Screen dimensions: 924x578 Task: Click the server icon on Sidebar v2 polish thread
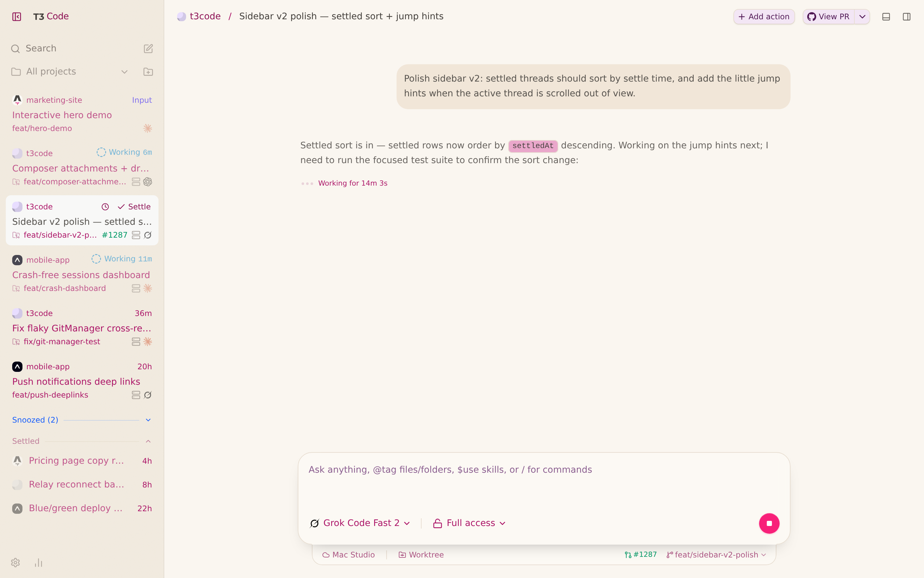pos(136,235)
